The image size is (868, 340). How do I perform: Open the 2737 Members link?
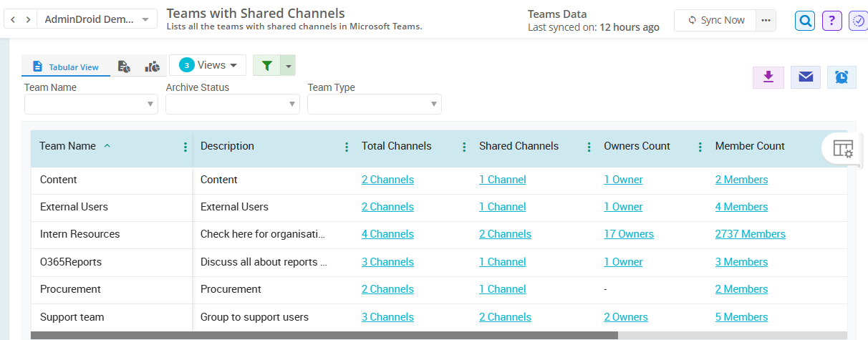[751, 234]
